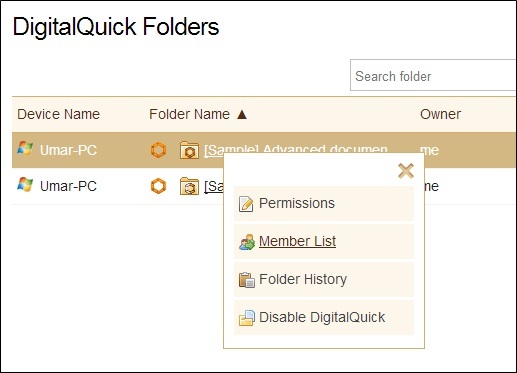The image size is (517, 373).
Task: Click Windows logo icon in first Umar-PC row
Action: (x=25, y=148)
